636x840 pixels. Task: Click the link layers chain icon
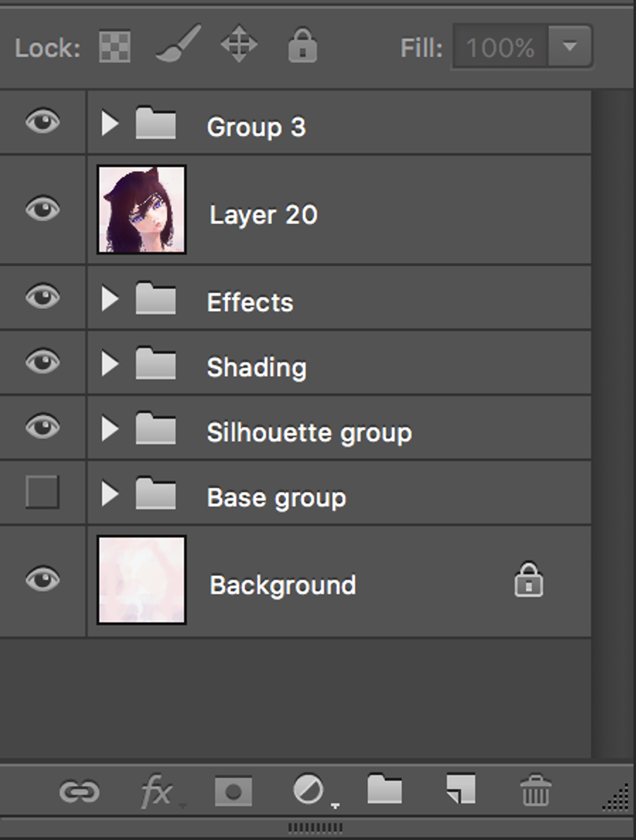(79, 791)
